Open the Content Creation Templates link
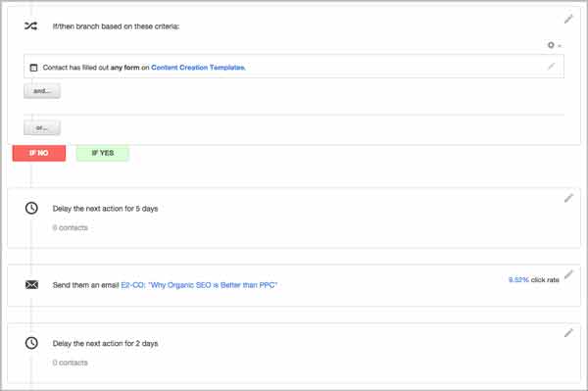The height and width of the screenshot is (391, 588). point(198,68)
